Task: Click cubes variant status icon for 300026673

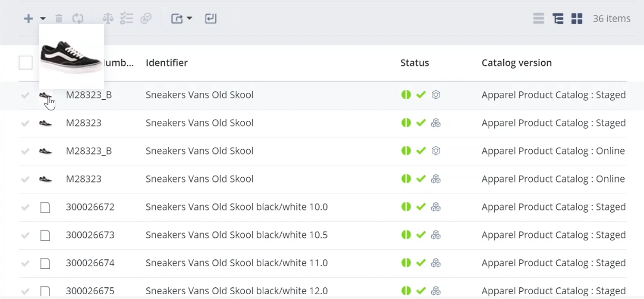Action: 435,235
